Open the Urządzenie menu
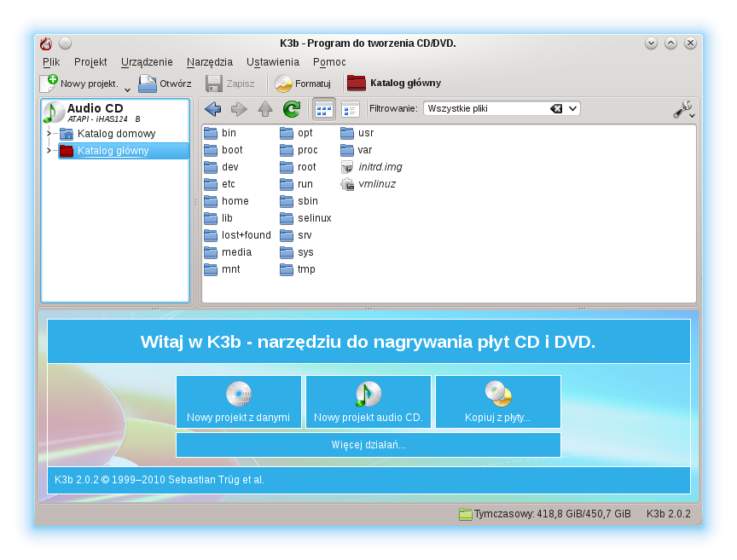The height and width of the screenshot is (560, 737). pyautogui.click(x=147, y=62)
